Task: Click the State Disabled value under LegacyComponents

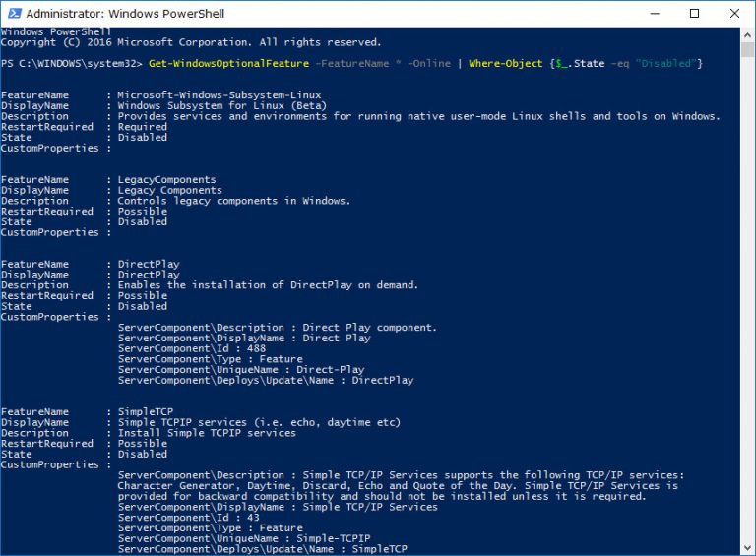Action: click(x=142, y=221)
